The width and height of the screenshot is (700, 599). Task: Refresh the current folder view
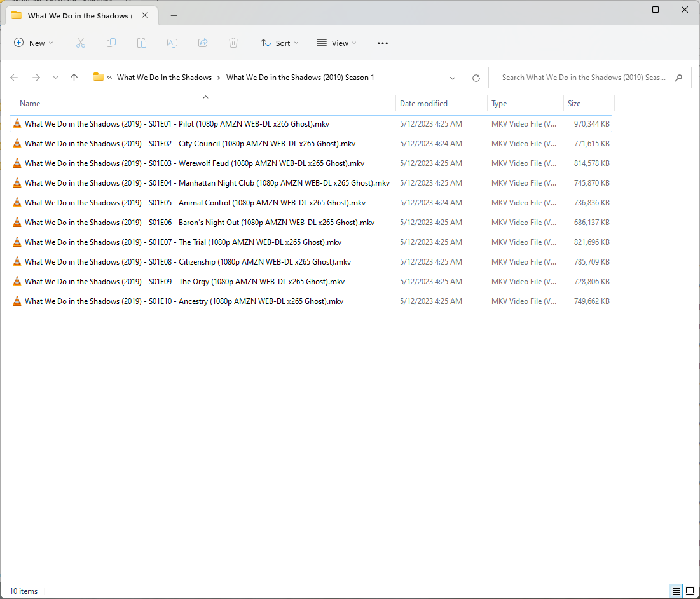tap(476, 78)
